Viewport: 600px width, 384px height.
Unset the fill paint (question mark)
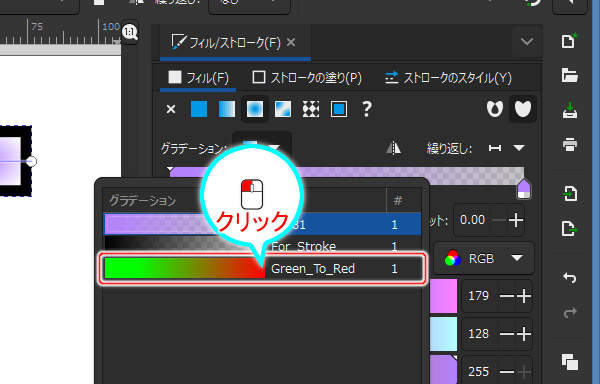pos(367,109)
